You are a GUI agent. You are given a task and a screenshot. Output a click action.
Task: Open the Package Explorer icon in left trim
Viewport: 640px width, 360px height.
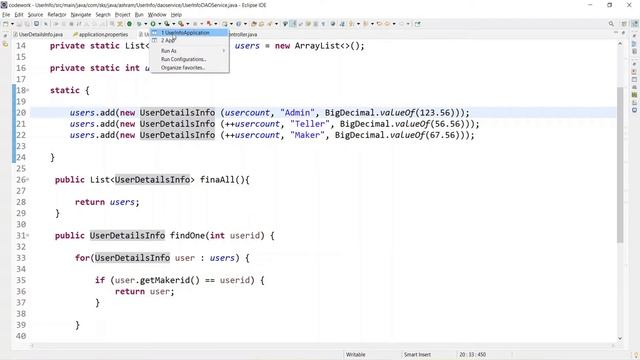pos(5,44)
